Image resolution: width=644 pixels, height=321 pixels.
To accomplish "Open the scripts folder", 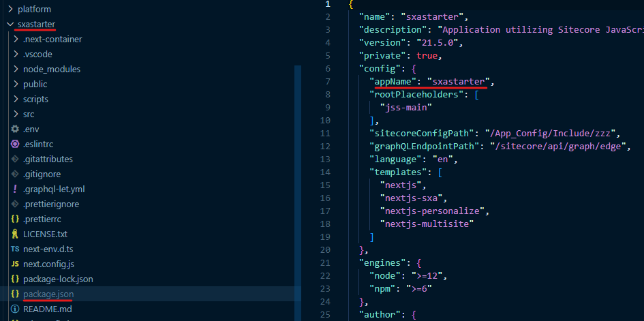I will point(35,99).
